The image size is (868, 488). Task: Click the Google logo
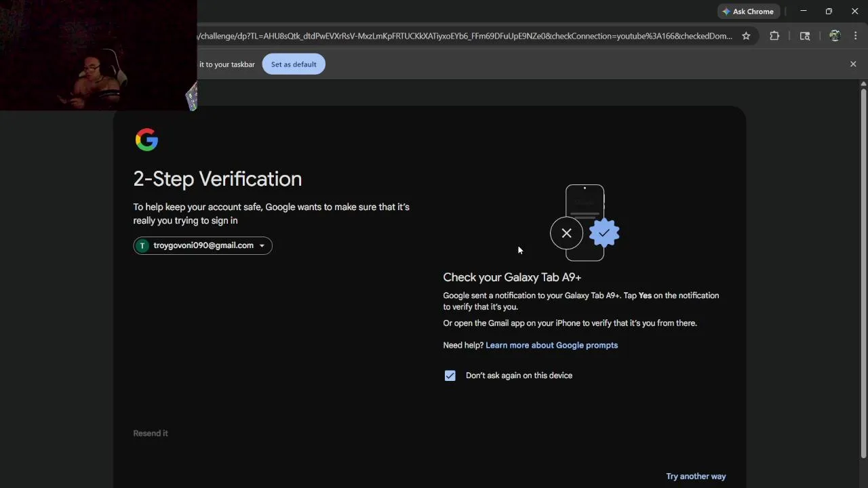(146, 140)
